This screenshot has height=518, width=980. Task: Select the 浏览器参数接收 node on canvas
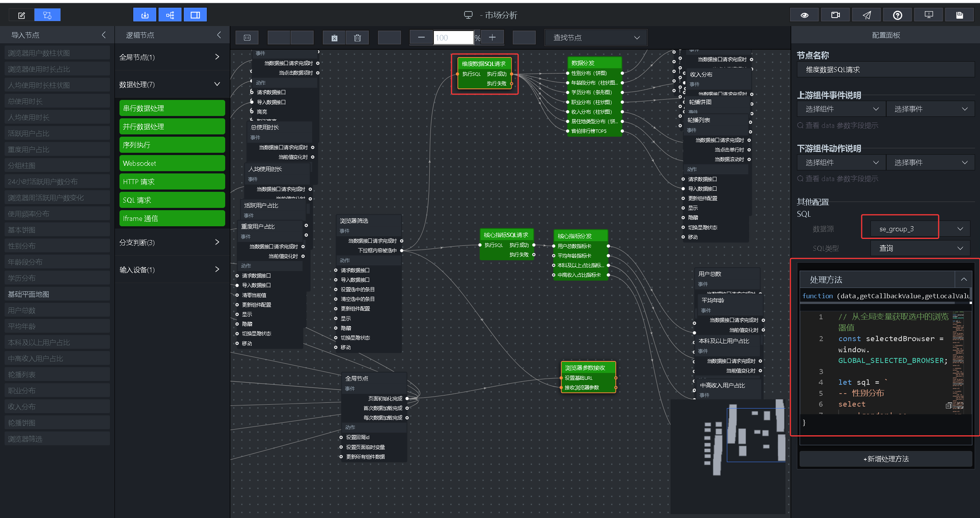[x=588, y=377]
